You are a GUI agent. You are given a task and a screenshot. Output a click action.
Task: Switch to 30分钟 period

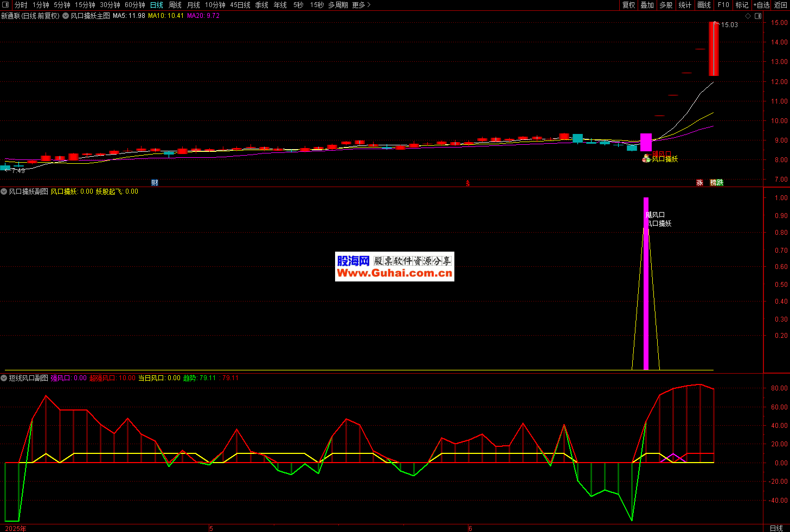coord(110,5)
